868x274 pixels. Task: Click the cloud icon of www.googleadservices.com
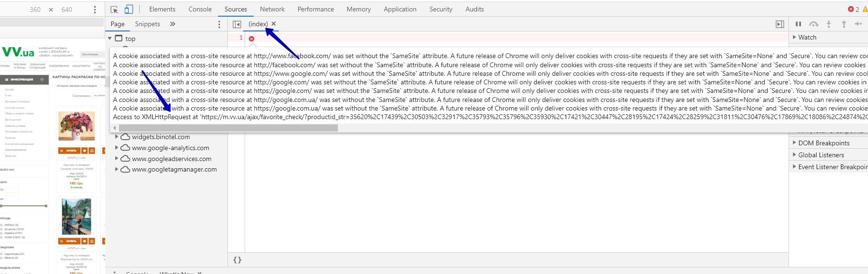(125, 159)
